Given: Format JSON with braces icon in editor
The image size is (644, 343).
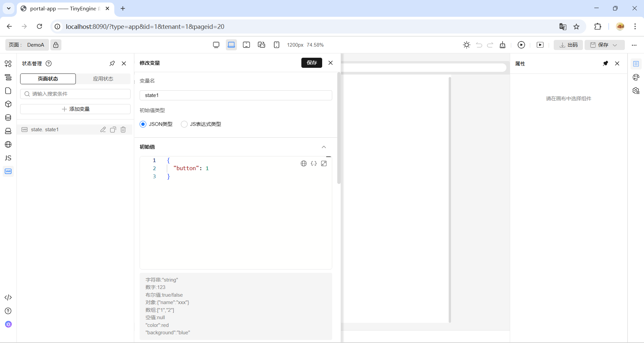Looking at the screenshot, I should pos(314,163).
